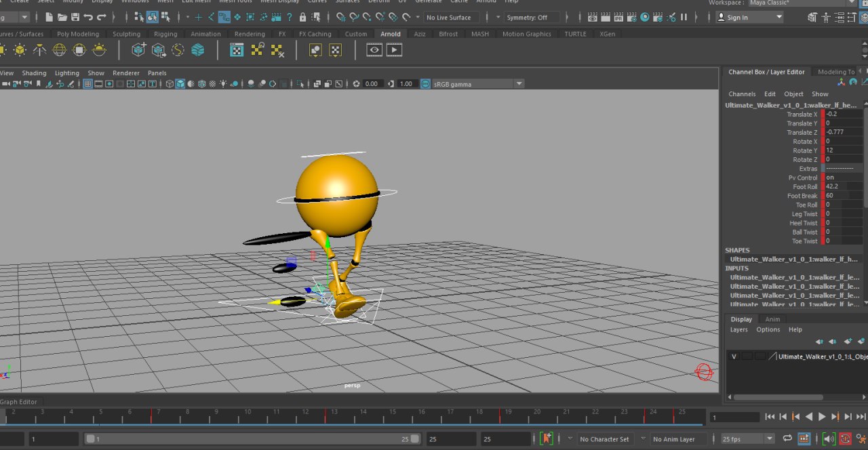The height and width of the screenshot is (450, 868).
Task: Toggle viewport grid display
Action: (x=87, y=83)
